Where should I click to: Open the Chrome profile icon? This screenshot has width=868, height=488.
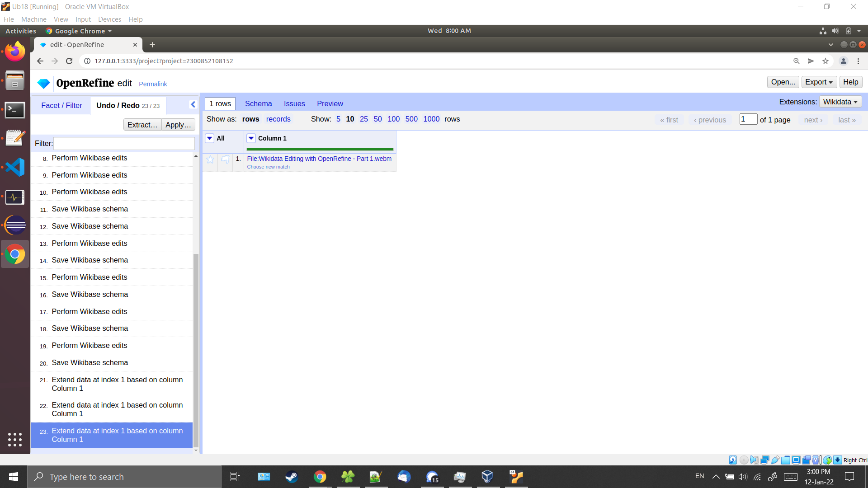tap(844, 61)
